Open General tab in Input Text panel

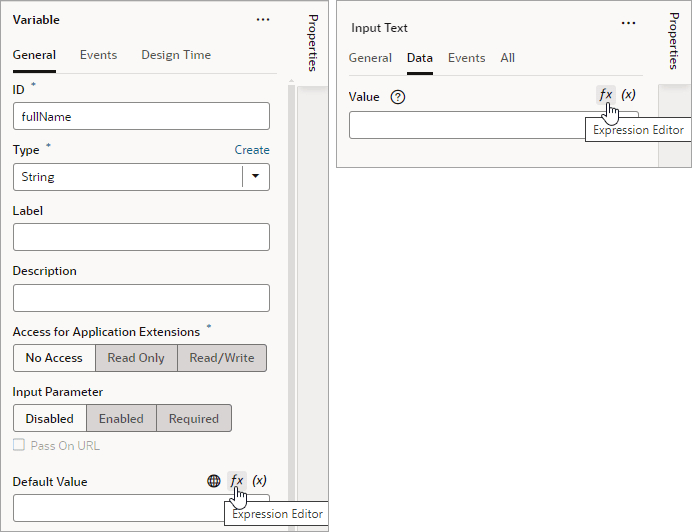[370, 58]
